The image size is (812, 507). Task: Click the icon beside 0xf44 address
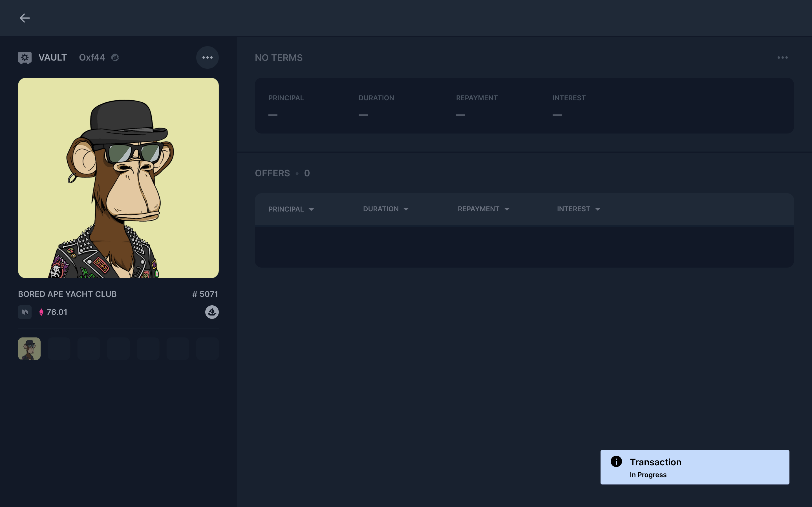(115, 58)
